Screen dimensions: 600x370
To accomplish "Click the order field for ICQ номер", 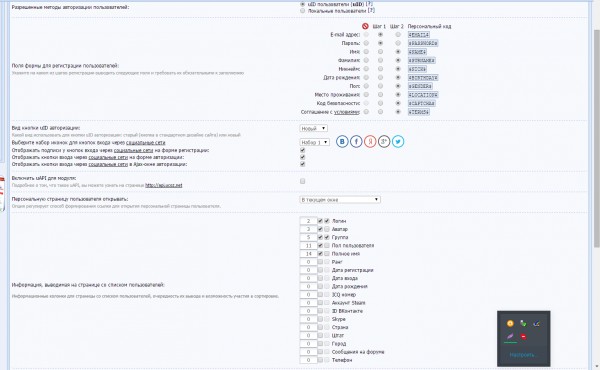I will 308,295.
